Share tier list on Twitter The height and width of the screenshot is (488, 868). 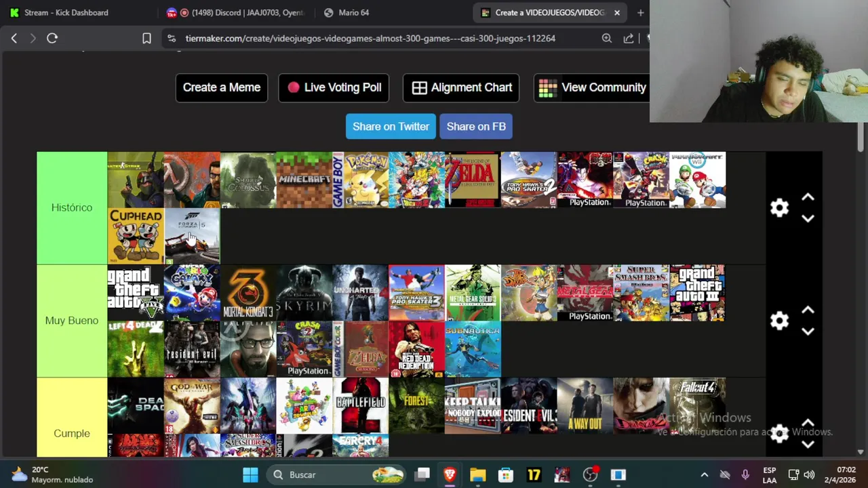(x=391, y=127)
